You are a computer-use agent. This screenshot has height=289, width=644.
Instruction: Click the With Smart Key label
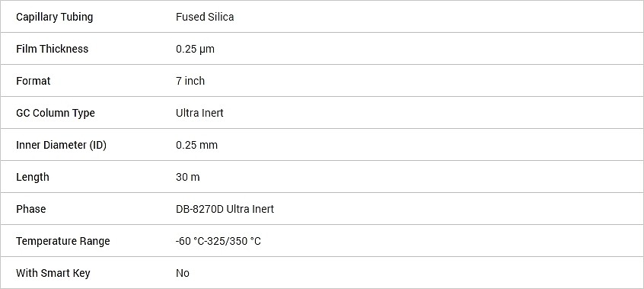pos(53,273)
